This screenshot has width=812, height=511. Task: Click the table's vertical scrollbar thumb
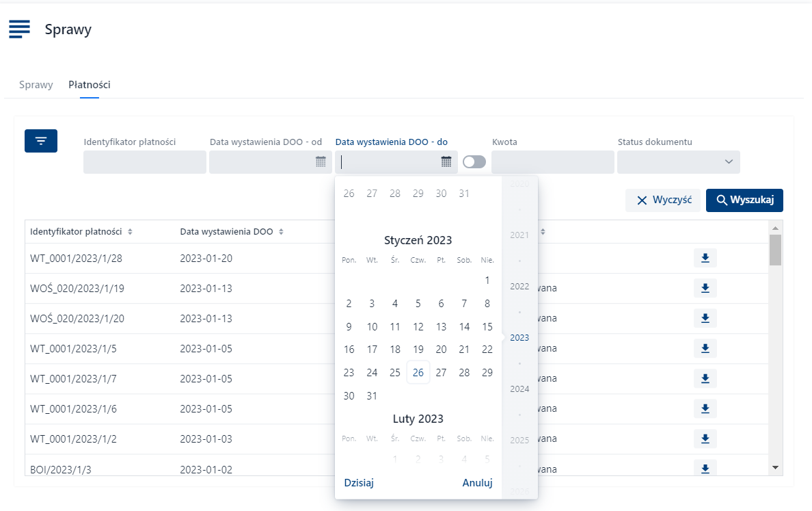coord(775,250)
